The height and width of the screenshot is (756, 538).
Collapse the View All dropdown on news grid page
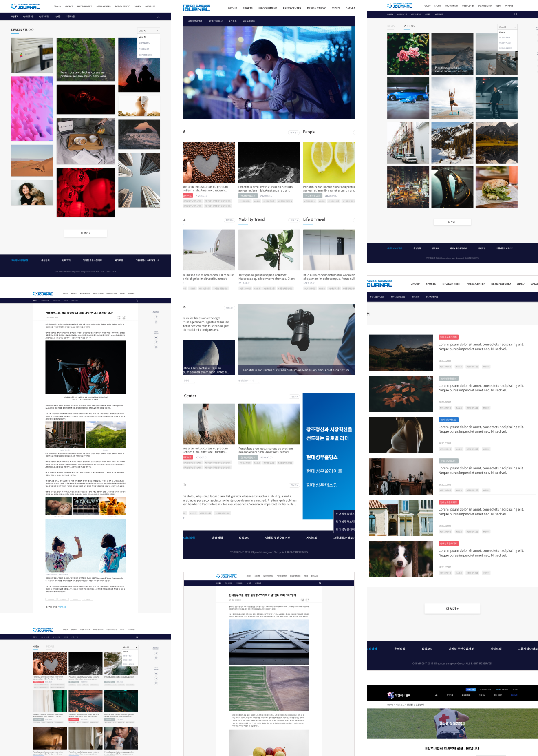click(x=130, y=647)
